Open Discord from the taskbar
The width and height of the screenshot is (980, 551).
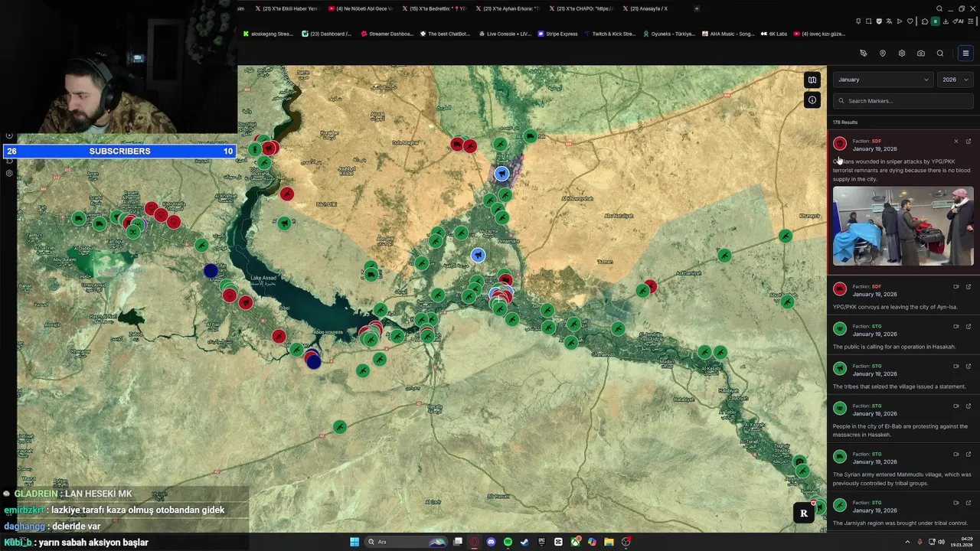pyautogui.click(x=491, y=542)
